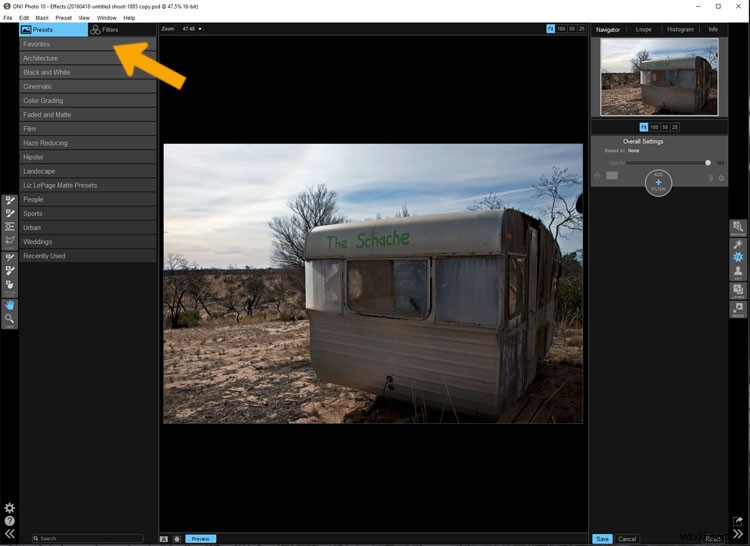Set toolbar zoom to 25
Screen dimensions: 750x546
[x=582, y=29]
